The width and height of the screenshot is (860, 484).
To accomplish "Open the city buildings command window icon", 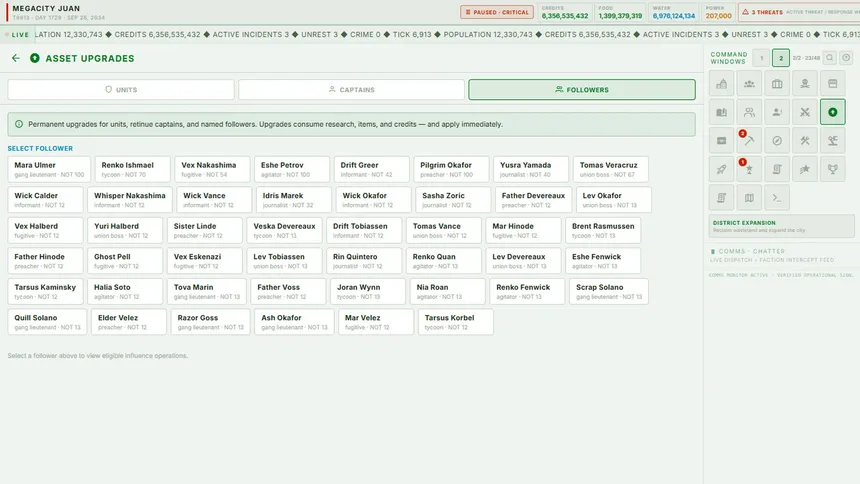I will (x=721, y=84).
